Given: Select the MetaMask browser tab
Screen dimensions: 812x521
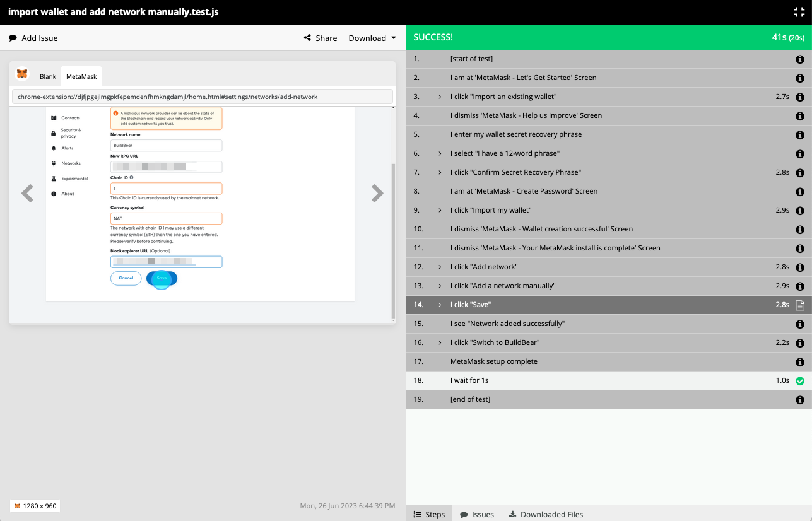Looking at the screenshot, I should [81, 76].
